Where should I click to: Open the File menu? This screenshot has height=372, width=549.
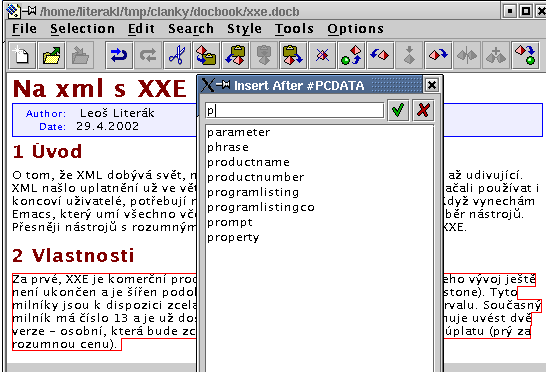[x=24, y=29]
